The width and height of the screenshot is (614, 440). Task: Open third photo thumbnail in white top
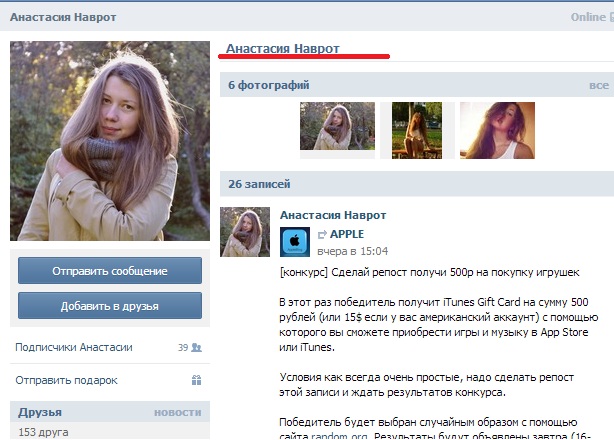[x=497, y=130]
